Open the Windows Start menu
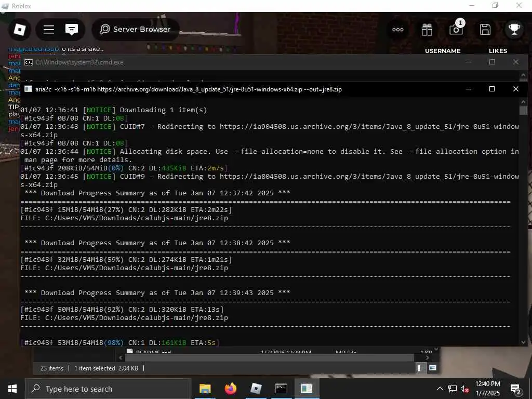The image size is (532, 399). point(12,389)
